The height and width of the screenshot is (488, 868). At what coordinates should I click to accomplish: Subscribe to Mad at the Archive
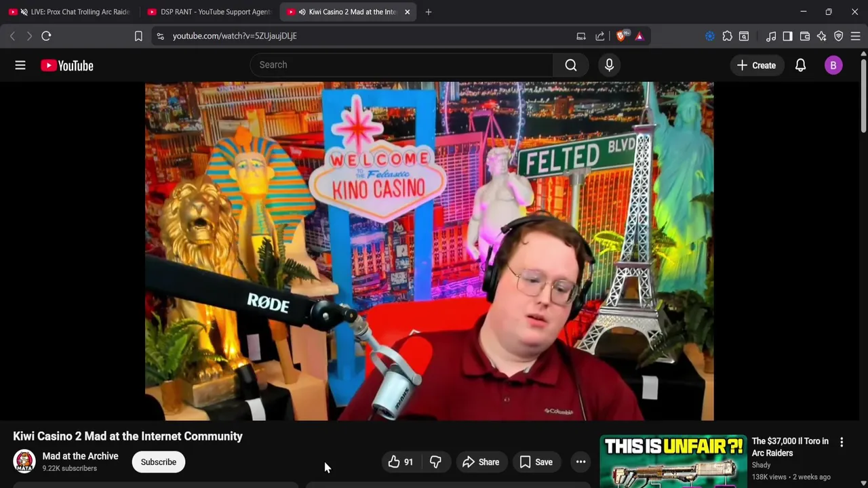pyautogui.click(x=159, y=462)
